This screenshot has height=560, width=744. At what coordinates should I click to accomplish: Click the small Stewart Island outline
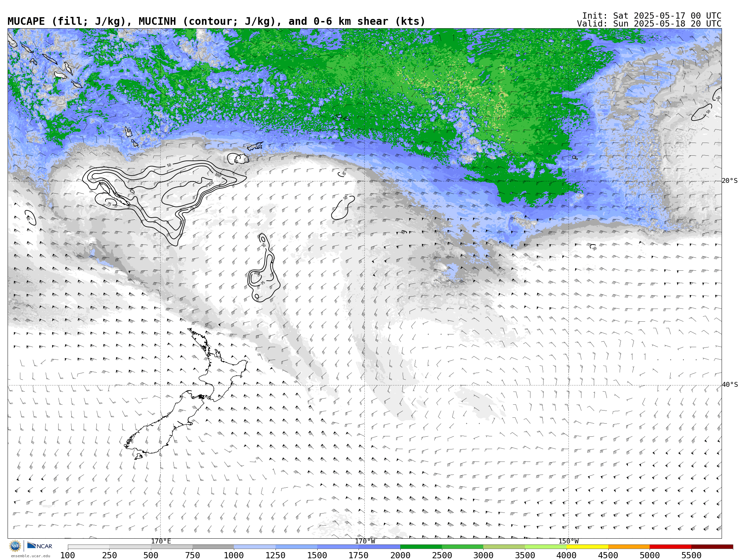coord(138,457)
